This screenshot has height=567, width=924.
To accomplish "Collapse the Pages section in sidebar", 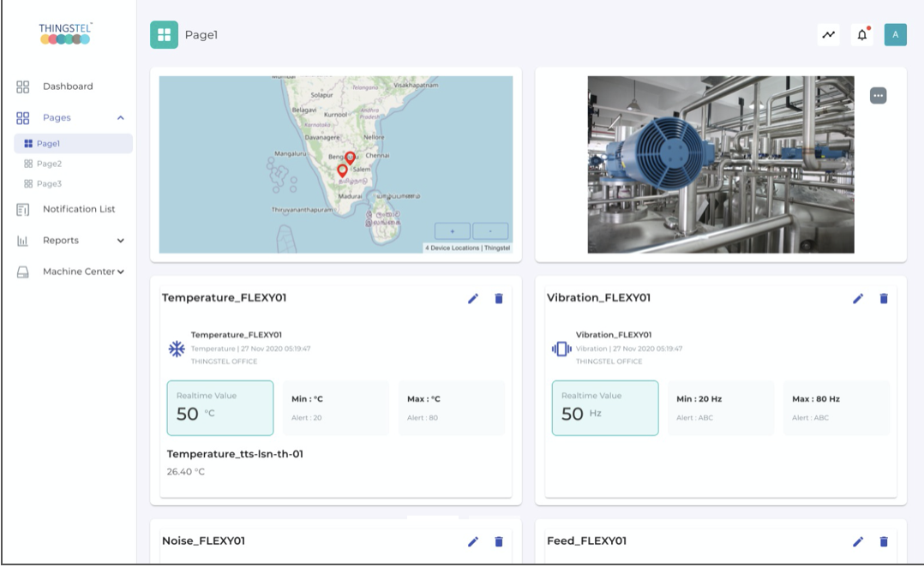I will (121, 118).
